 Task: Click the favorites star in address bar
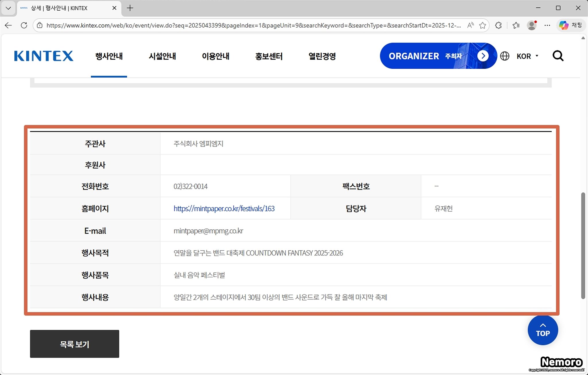(x=483, y=25)
